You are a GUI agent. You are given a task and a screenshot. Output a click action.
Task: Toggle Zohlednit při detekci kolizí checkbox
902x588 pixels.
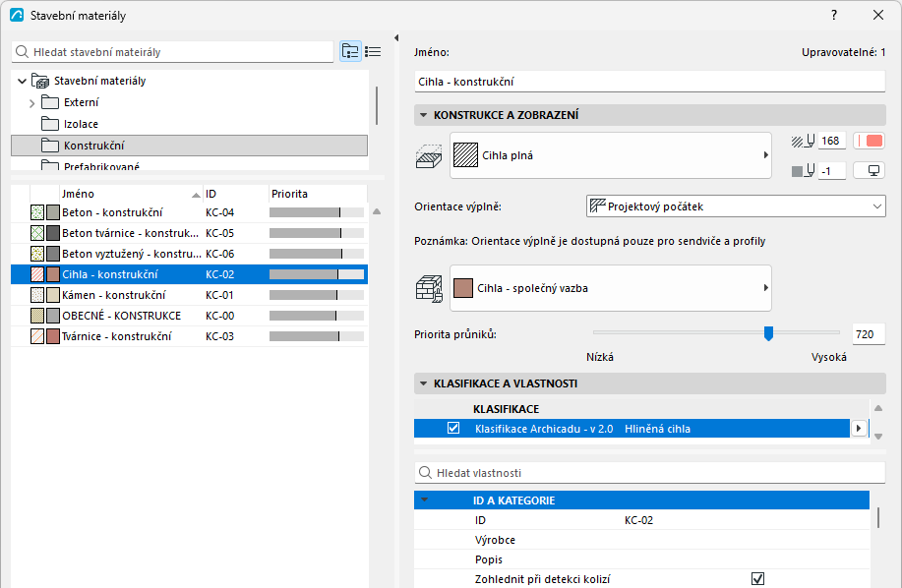tap(757, 579)
